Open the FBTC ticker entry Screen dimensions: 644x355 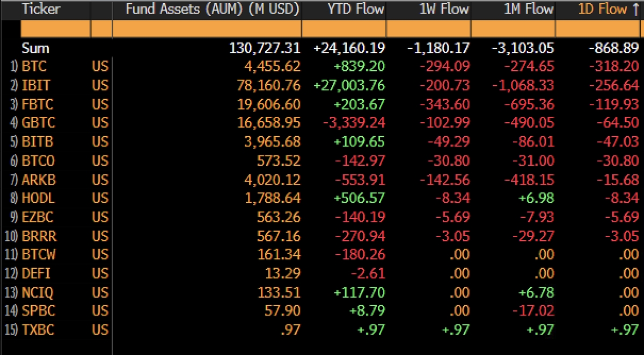[37, 104]
